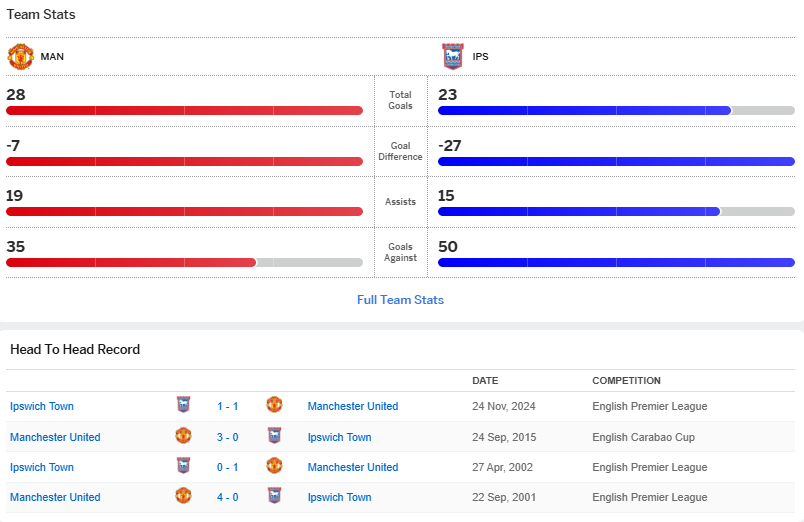Open the 0 - 1 match score
Screen dimensions: 804x522
click(x=228, y=467)
